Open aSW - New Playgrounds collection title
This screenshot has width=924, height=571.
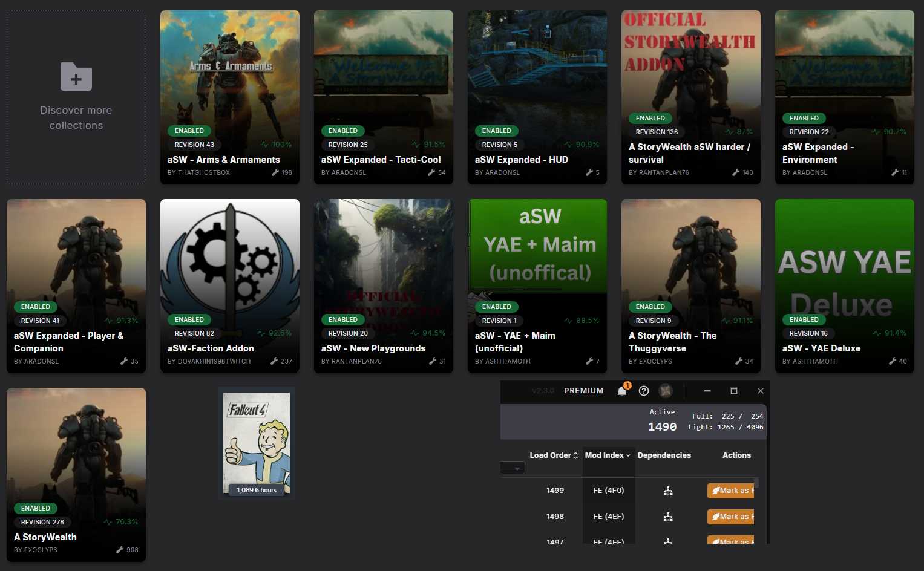(x=373, y=348)
